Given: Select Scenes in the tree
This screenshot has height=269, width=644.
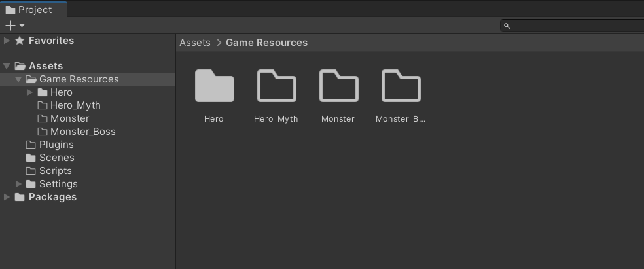Looking at the screenshot, I should (x=57, y=158).
